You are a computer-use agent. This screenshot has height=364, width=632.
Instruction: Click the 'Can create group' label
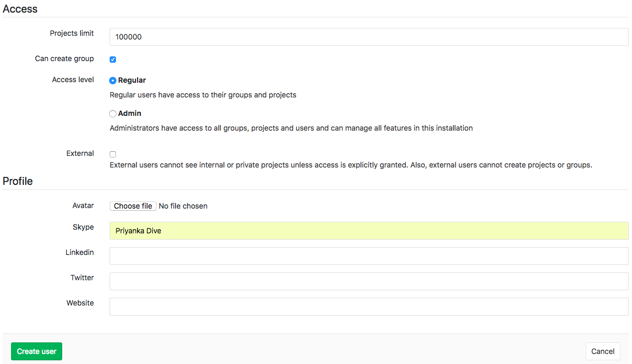[64, 59]
